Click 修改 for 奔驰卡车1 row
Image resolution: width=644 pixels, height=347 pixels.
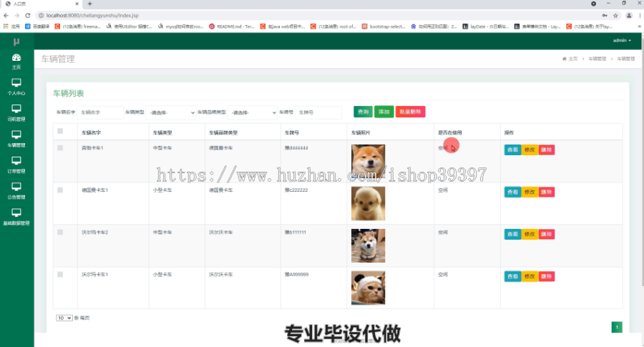point(530,150)
